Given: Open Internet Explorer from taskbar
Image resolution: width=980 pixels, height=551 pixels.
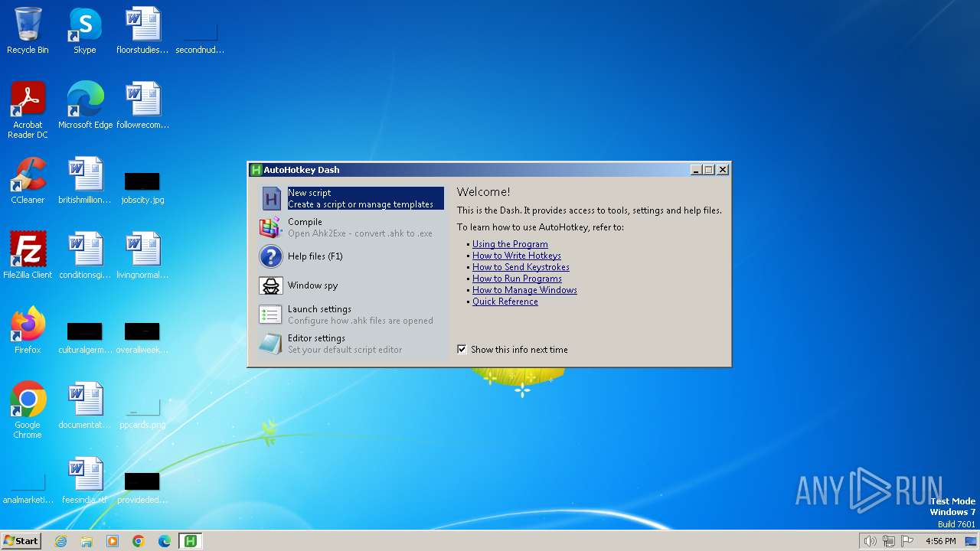Looking at the screenshot, I should [x=60, y=541].
